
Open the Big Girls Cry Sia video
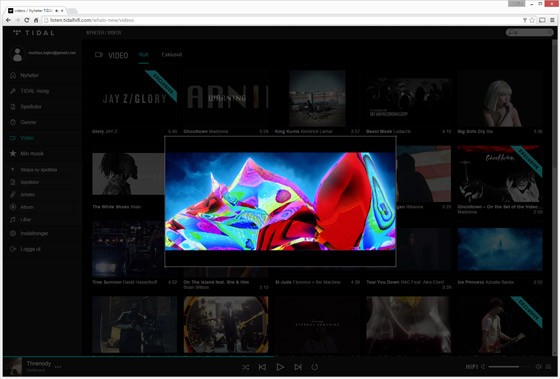point(500,99)
